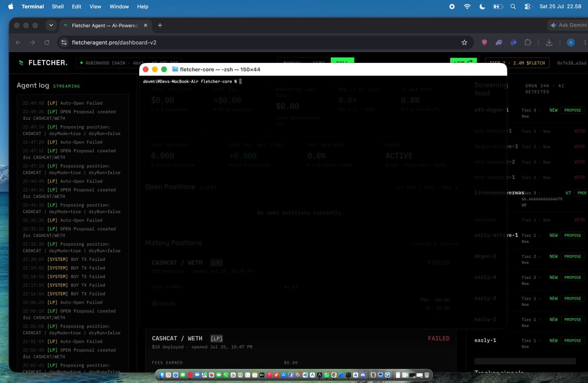Click PROPOSE for early-active-1

click(x=573, y=235)
